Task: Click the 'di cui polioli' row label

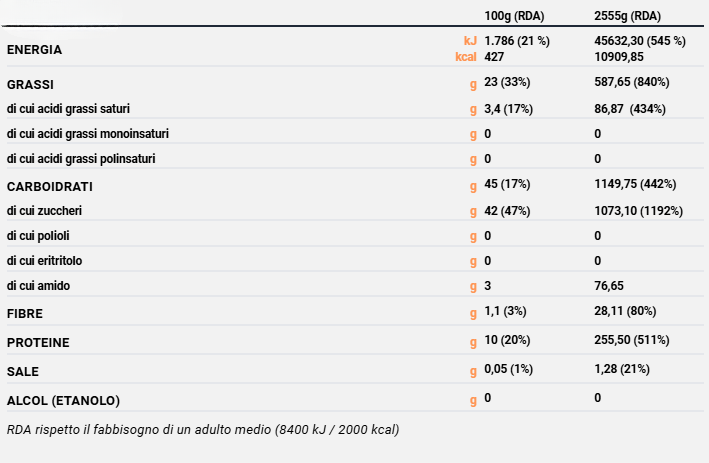Action: point(38,236)
